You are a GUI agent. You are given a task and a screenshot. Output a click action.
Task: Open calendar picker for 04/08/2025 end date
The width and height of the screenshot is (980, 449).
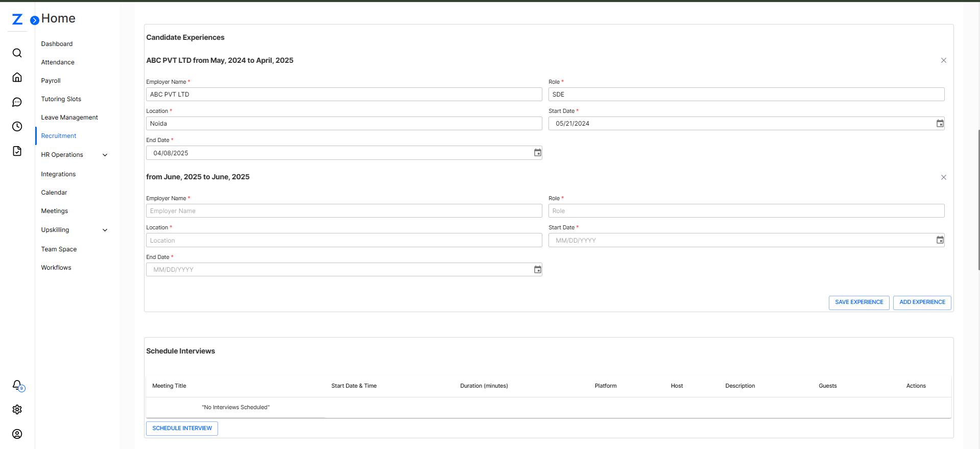[537, 153]
